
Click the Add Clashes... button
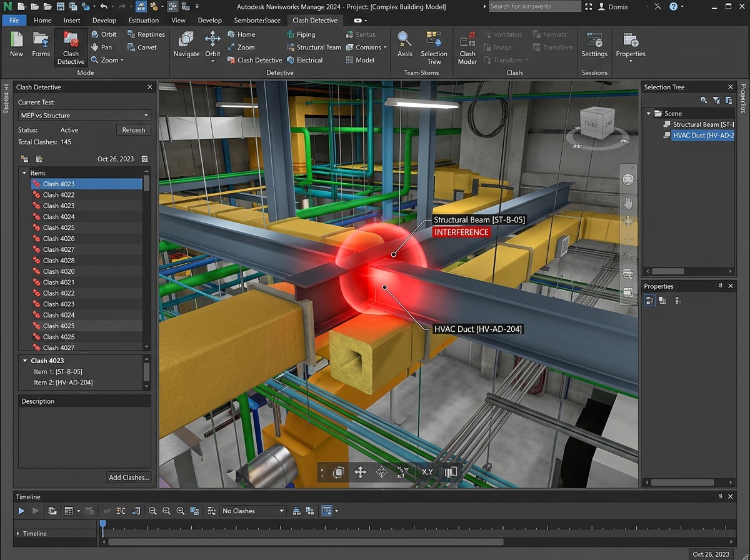click(x=129, y=477)
